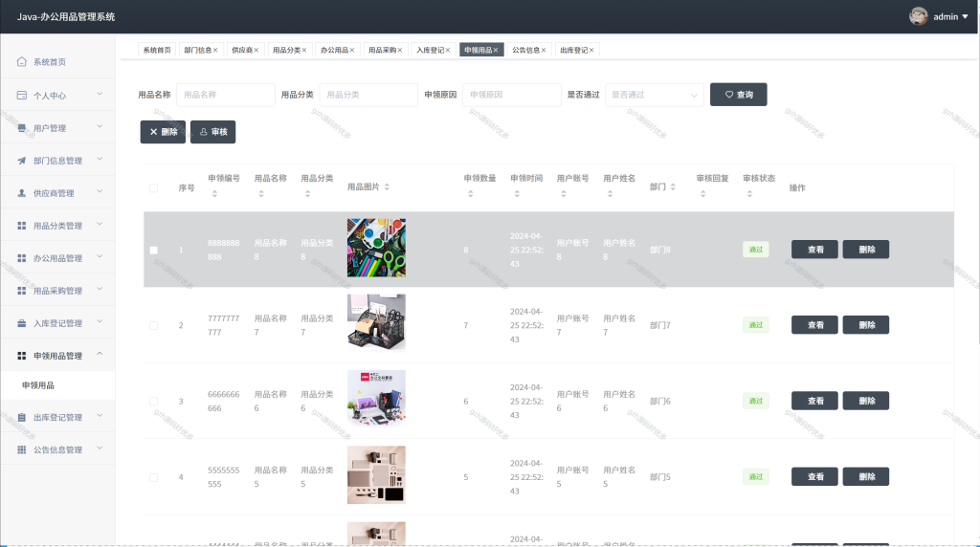Check the checkbox for row 1
980x547 pixels.
(x=154, y=250)
